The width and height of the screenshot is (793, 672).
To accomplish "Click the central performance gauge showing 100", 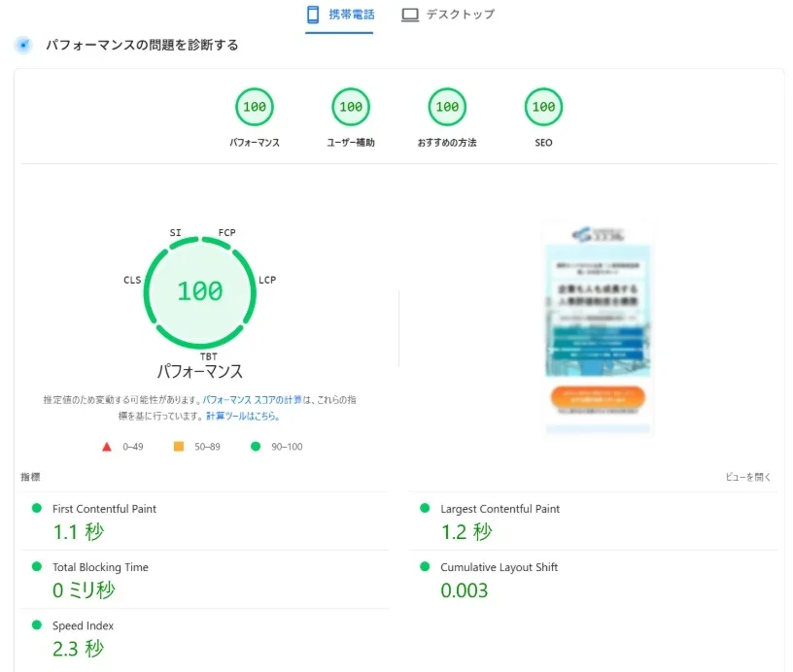I will pyautogui.click(x=200, y=291).
